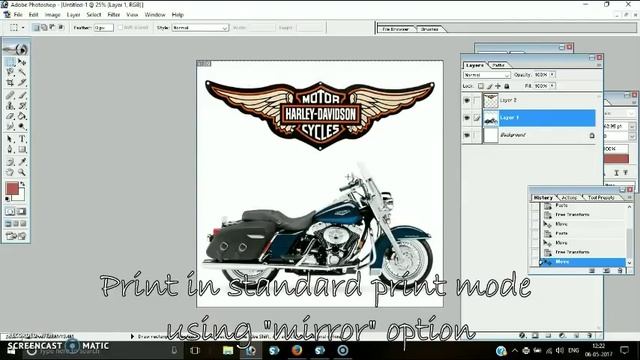Select the Paint Bucket tool
Viewport: 640px width, 360px height.
(x=22, y=116)
